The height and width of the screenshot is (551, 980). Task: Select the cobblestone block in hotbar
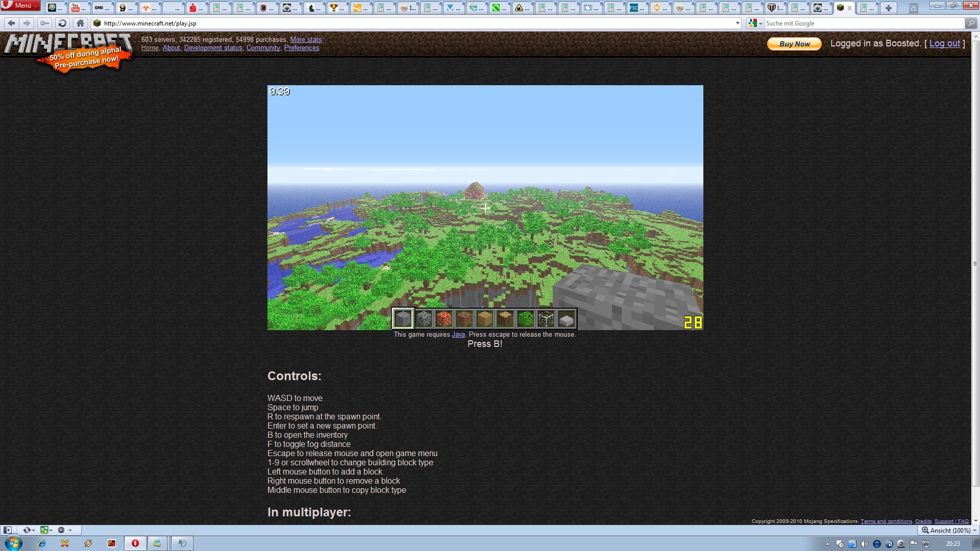(423, 319)
